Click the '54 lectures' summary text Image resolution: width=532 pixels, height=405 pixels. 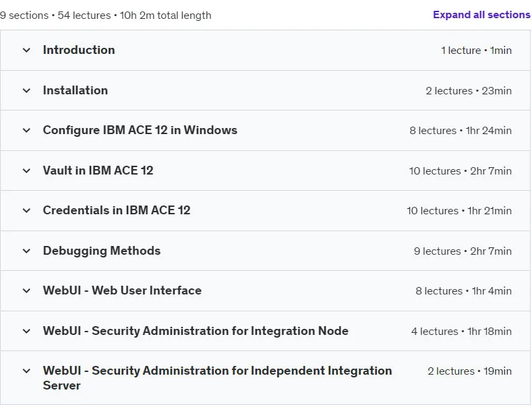[84, 15]
